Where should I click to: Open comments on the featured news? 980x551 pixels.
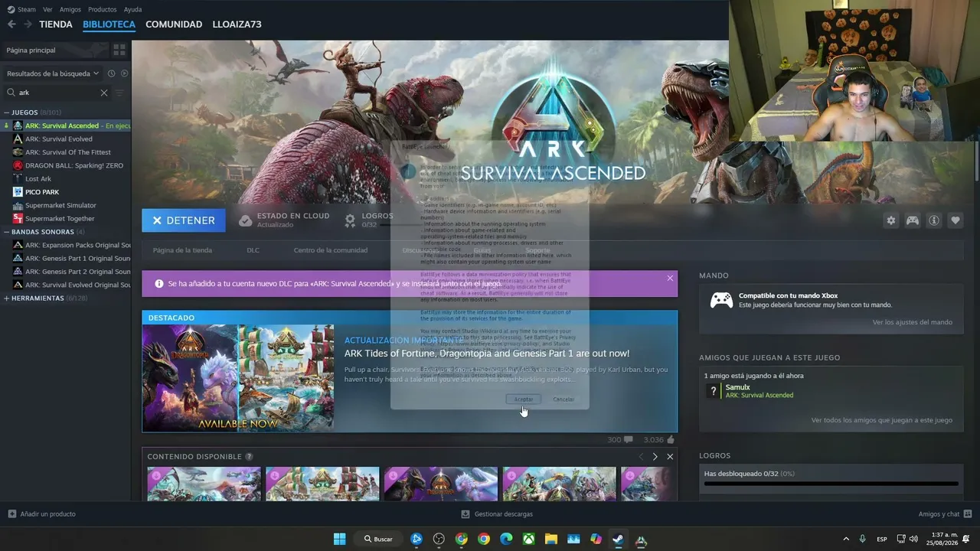pos(620,440)
